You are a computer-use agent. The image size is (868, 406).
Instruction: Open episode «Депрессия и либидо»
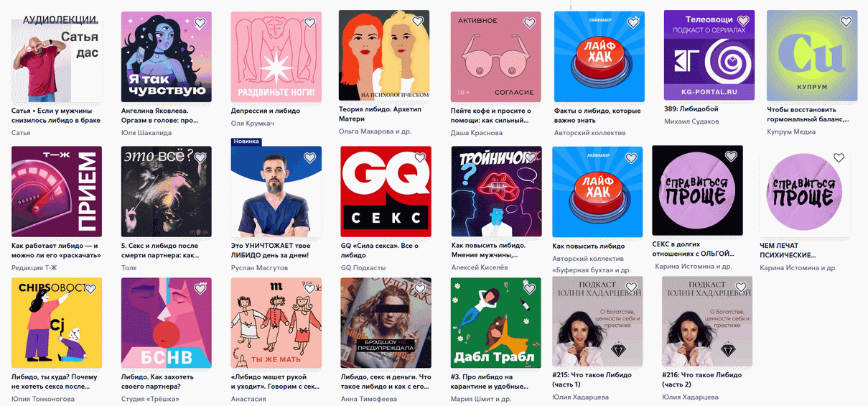(x=266, y=111)
